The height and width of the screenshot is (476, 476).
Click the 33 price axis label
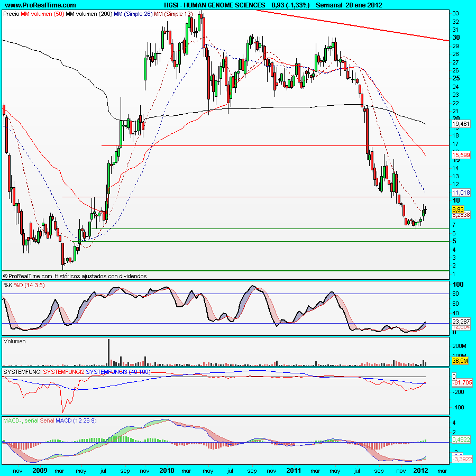455,13
